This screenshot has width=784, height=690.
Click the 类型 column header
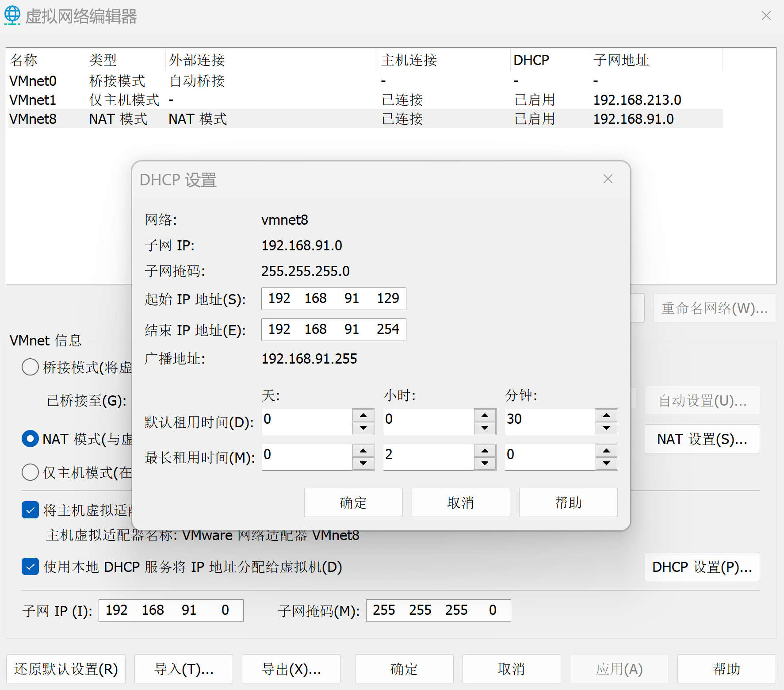(x=126, y=60)
